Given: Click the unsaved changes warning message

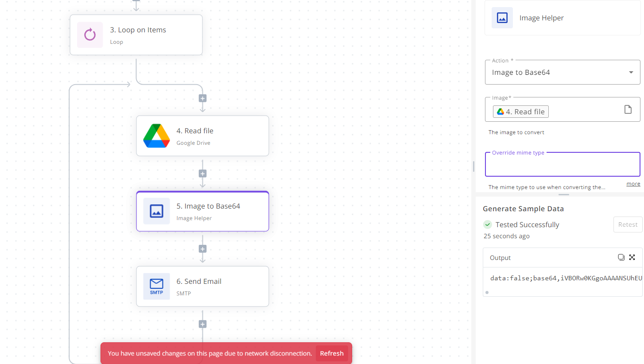Looking at the screenshot, I should [x=210, y=353].
